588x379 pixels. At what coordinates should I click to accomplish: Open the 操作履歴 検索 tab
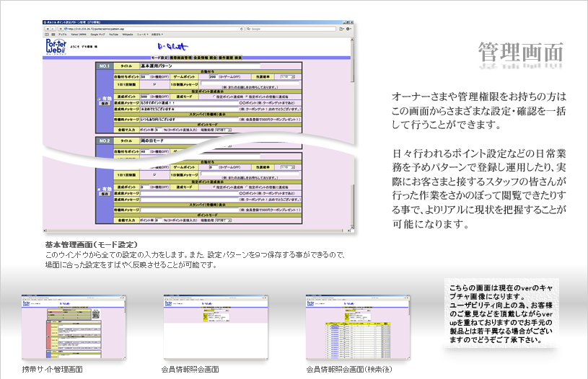coord(229,56)
